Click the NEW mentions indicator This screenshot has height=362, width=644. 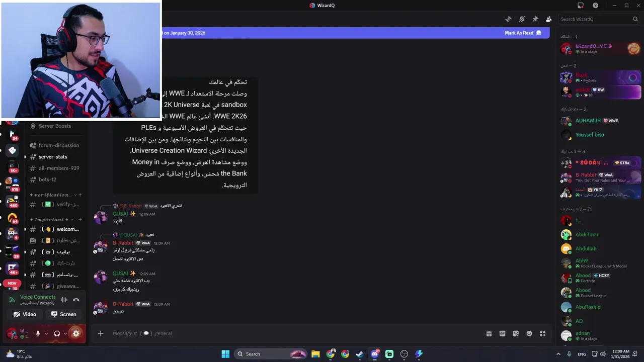point(12,283)
